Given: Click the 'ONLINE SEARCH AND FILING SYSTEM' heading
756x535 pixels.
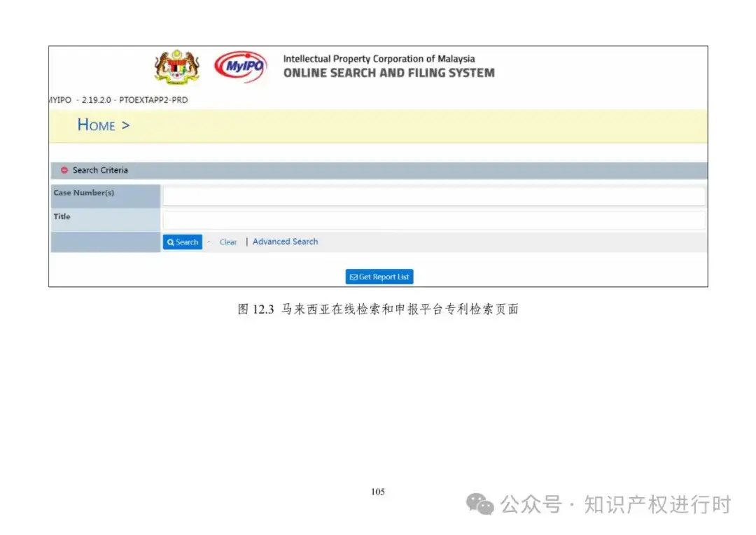Looking at the screenshot, I should click(388, 73).
